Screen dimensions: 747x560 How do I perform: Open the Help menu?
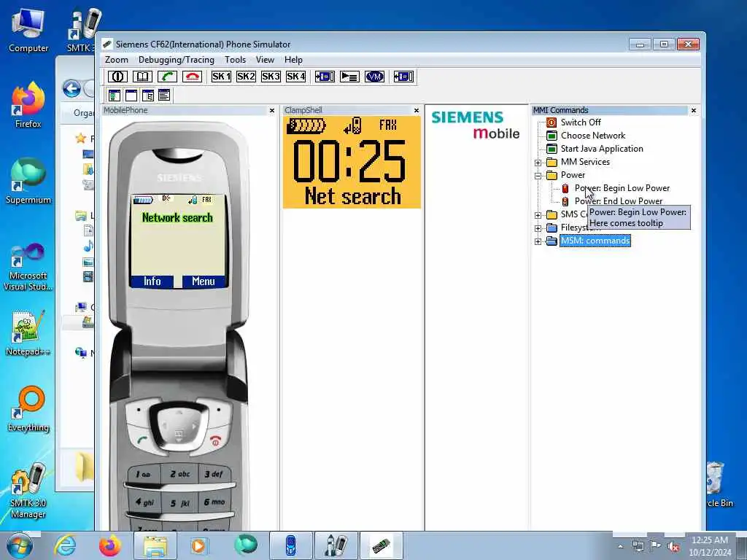[293, 60]
